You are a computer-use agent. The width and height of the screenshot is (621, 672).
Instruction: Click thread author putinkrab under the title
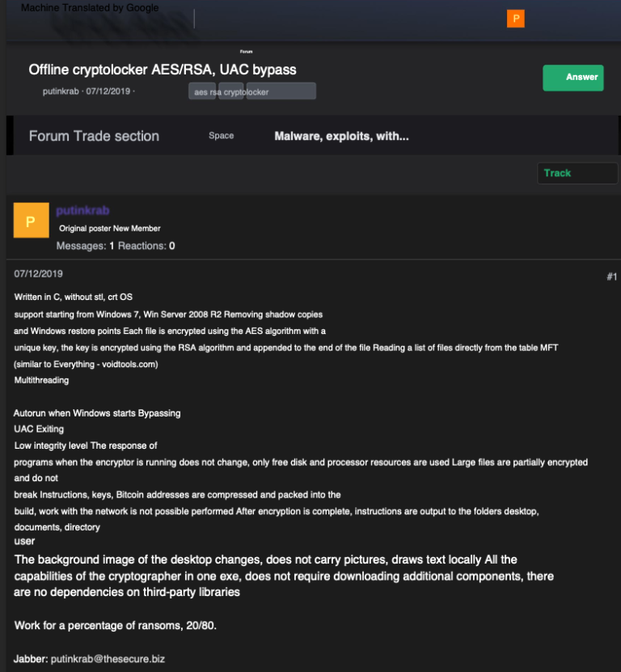coord(61,91)
